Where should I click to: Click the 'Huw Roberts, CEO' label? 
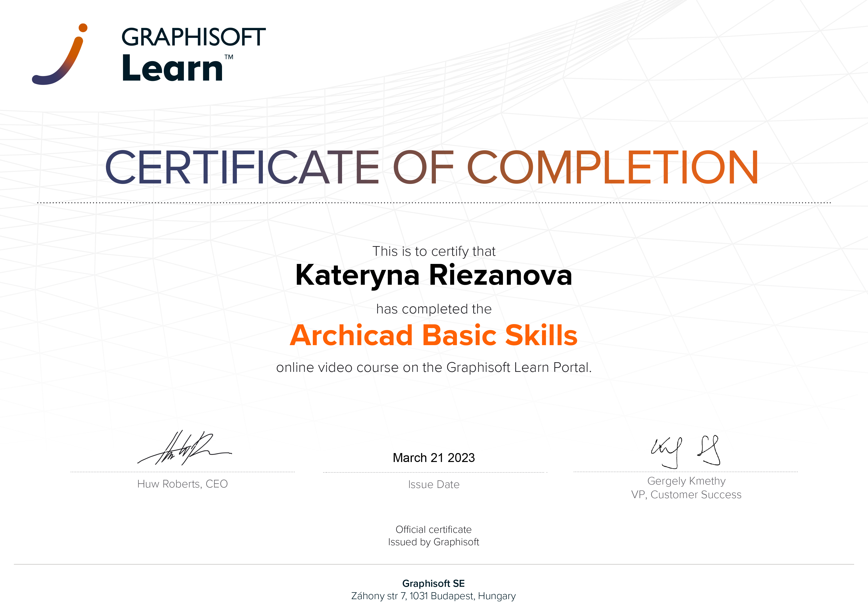[183, 484]
